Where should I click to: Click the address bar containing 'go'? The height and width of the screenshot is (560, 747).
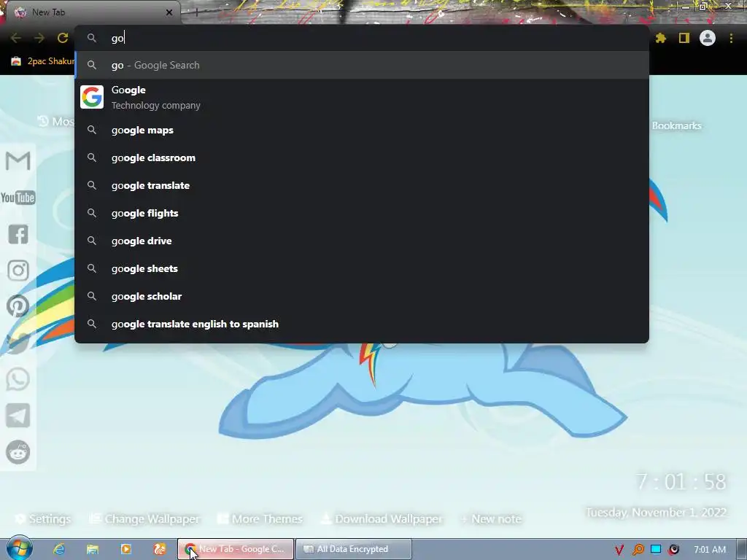coord(362,38)
